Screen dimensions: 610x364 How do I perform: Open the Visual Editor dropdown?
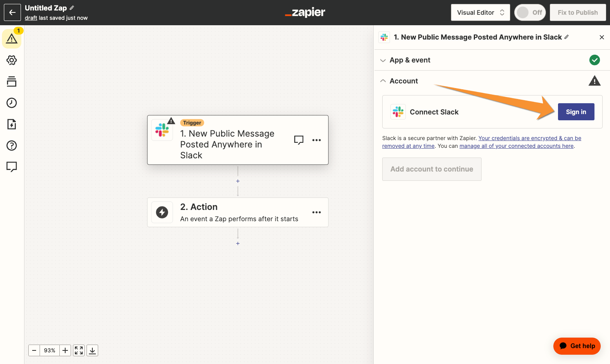[480, 12]
